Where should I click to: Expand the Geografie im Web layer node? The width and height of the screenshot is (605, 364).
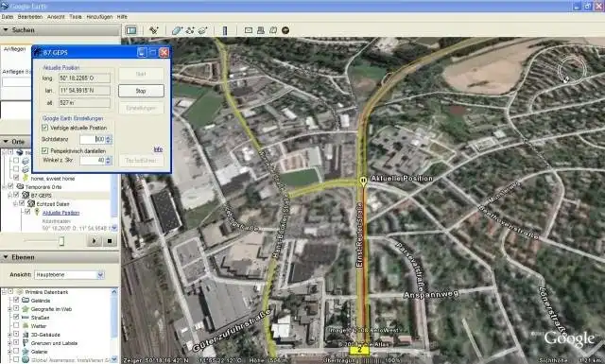click(x=9, y=309)
